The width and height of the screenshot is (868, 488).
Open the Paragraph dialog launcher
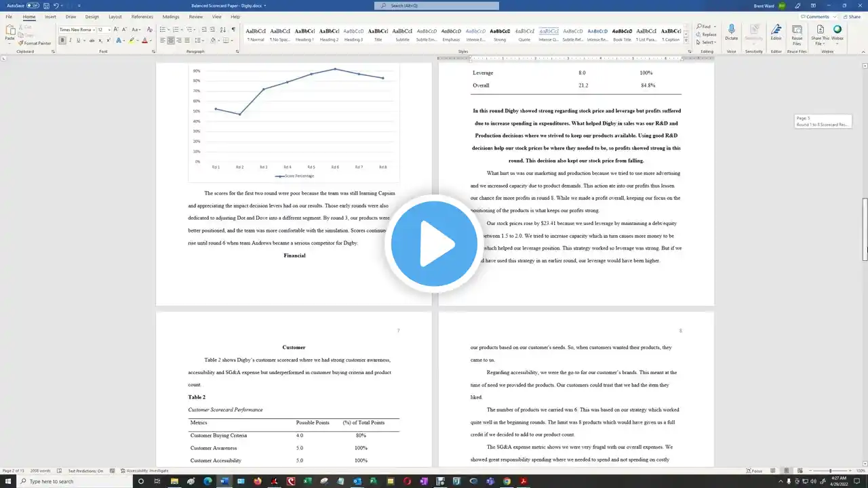tap(238, 52)
